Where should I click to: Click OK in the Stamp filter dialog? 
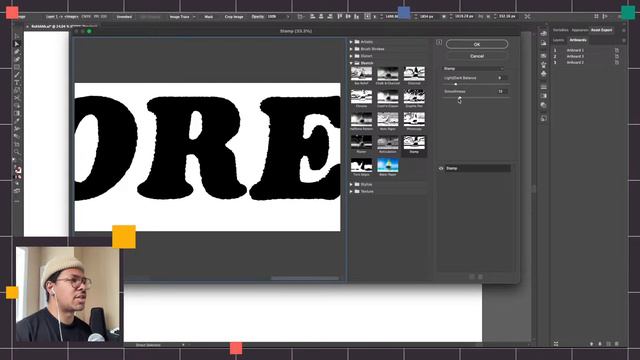pos(477,44)
